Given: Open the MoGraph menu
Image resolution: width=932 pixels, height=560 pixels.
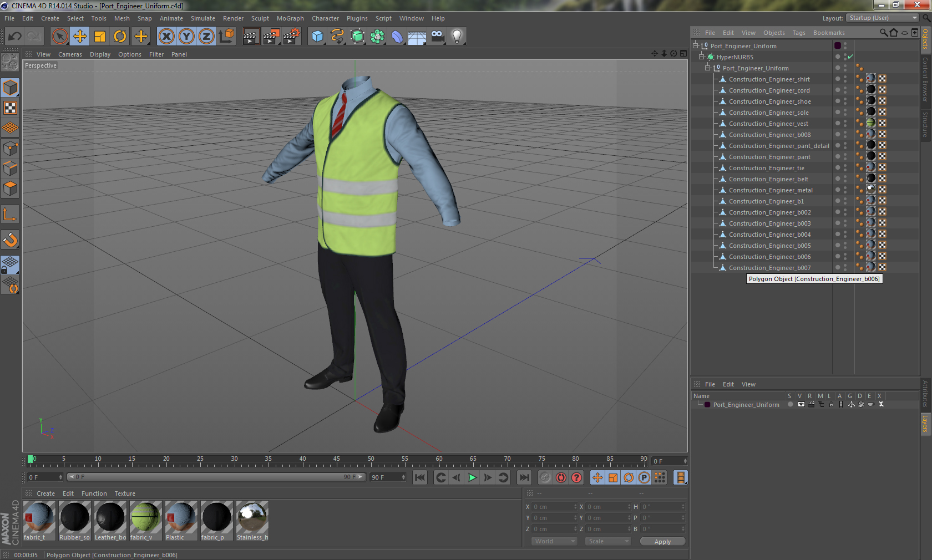Looking at the screenshot, I should click(290, 18).
